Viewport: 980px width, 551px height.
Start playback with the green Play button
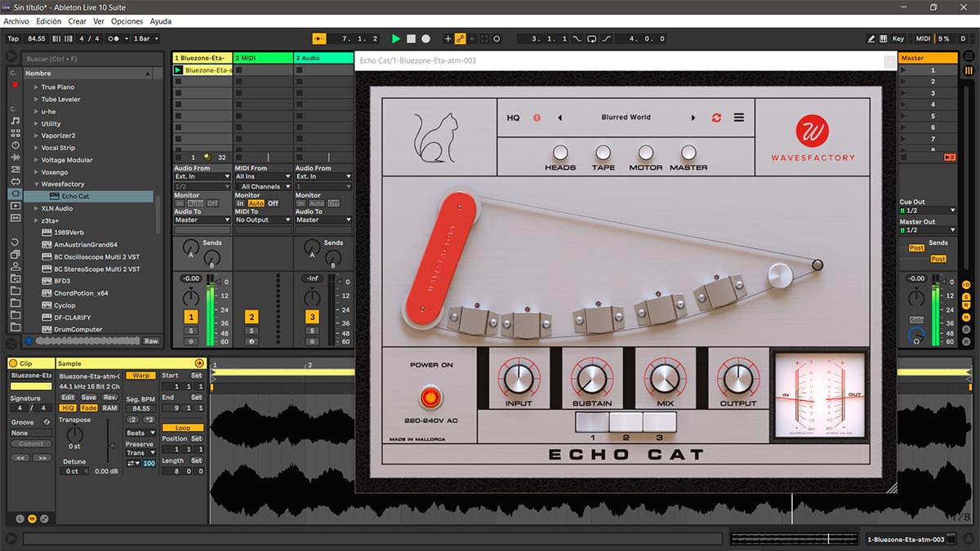coord(396,38)
